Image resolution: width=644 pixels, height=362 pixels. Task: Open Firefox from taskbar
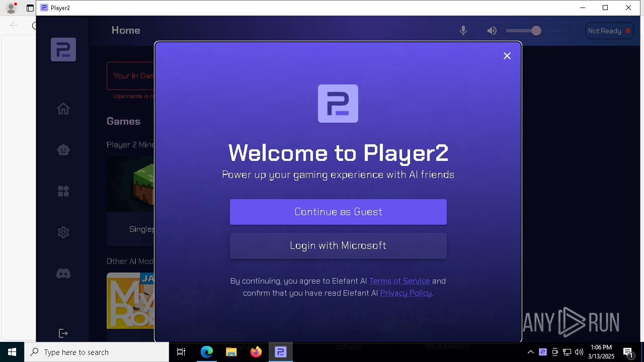[256, 352]
